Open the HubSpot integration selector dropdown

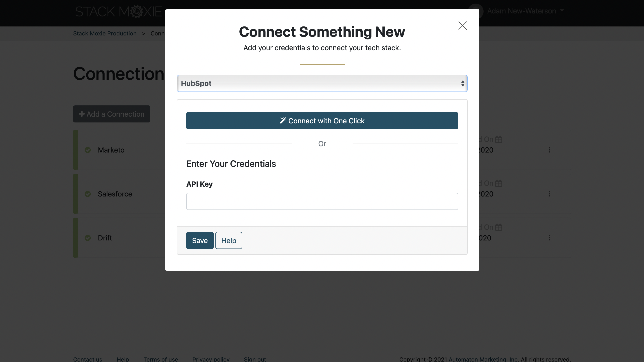[x=322, y=83]
